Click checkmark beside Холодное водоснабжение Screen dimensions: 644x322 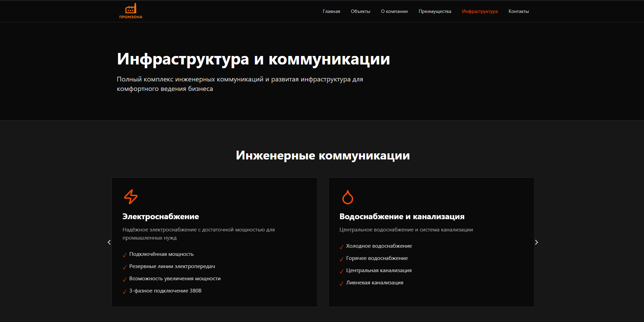(x=341, y=247)
